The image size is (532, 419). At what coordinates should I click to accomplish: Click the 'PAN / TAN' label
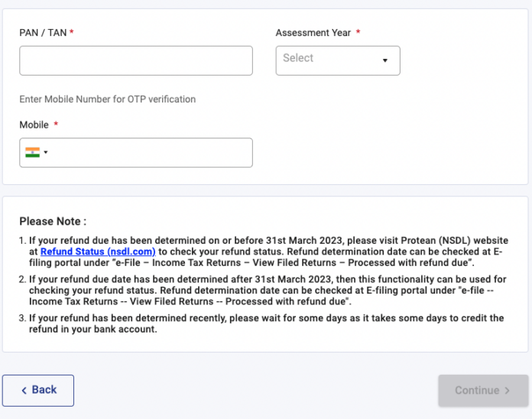(43, 33)
